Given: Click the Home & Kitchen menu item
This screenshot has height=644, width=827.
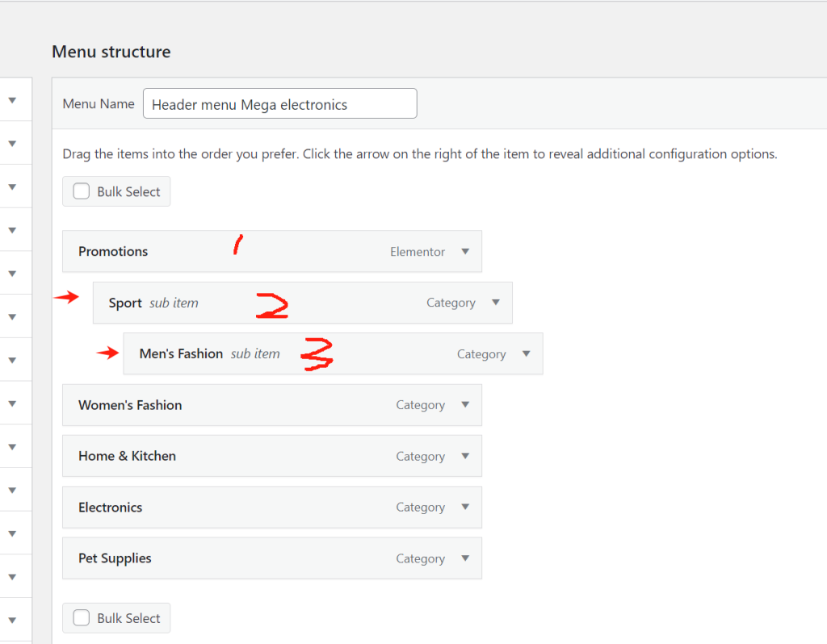Looking at the screenshot, I should 127,456.
